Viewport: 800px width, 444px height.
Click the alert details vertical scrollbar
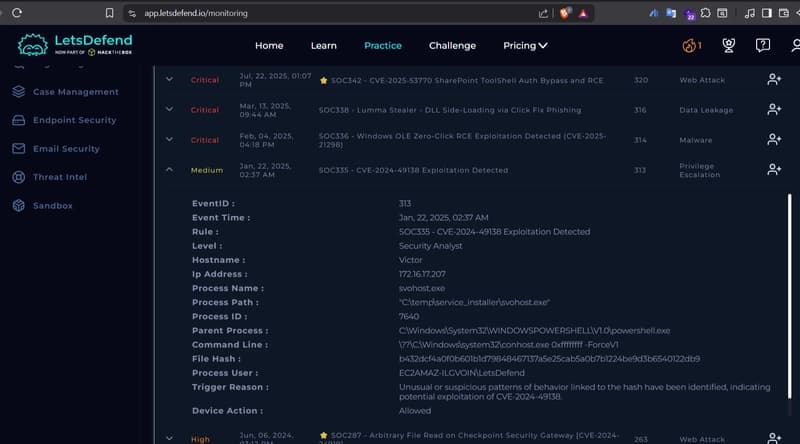tap(789, 296)
